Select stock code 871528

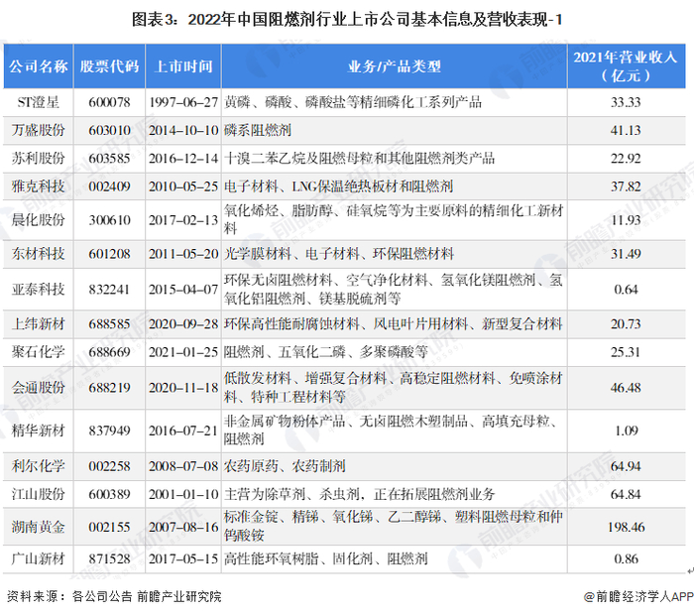(x=109, y=558)
